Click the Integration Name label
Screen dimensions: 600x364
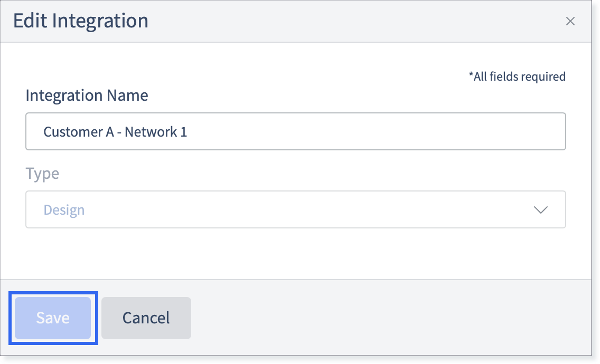(x=87, y=95)
